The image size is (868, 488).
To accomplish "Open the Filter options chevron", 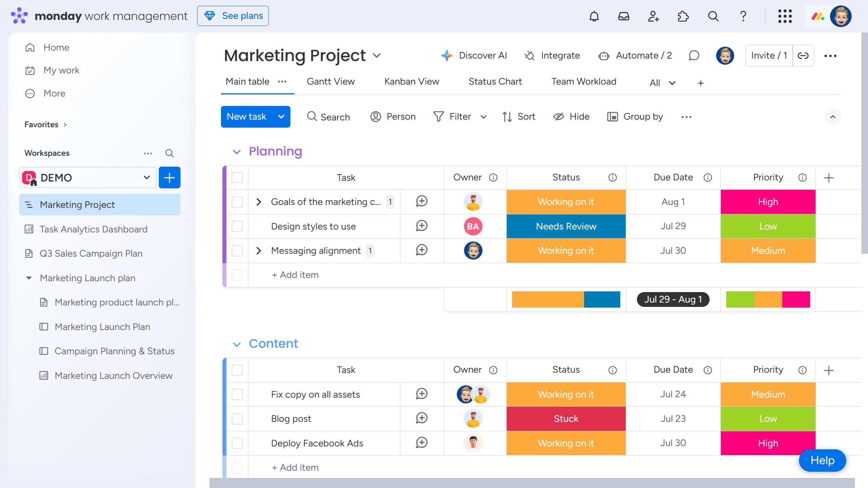I will pos(483,117).
